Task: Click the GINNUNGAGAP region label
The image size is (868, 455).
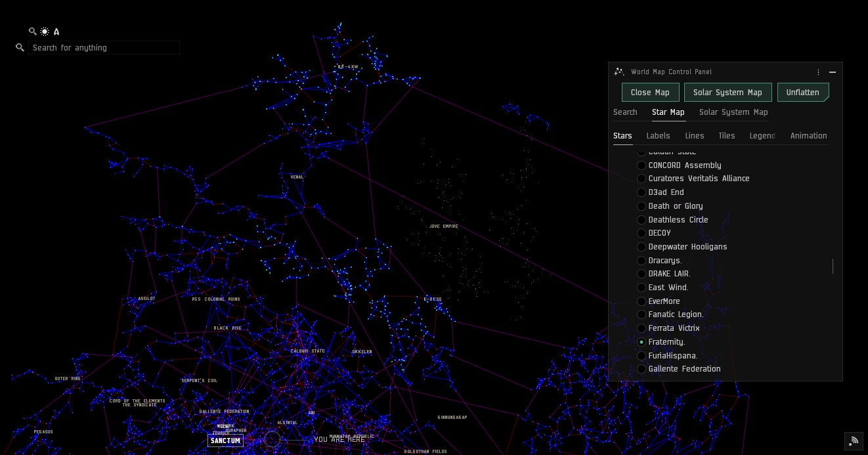Action: click(x=452, y=418)
